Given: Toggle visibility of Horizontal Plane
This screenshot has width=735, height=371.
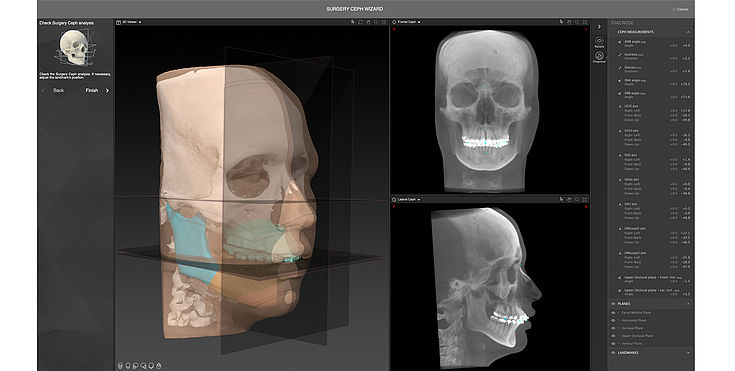Looking at the screenshot, I should pyautogui.click(x=614, y=320).
